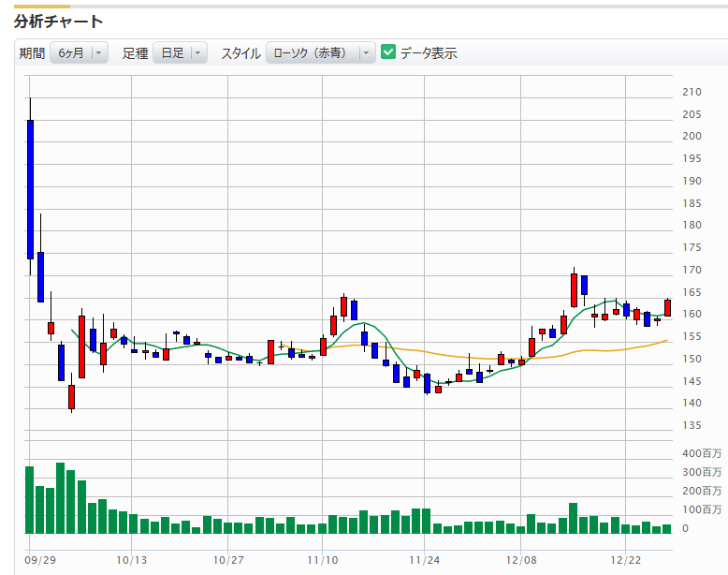Click the red candlestick bottoming near 140
Viewport: 728px width, 575px height.
[x=71, y=396]
